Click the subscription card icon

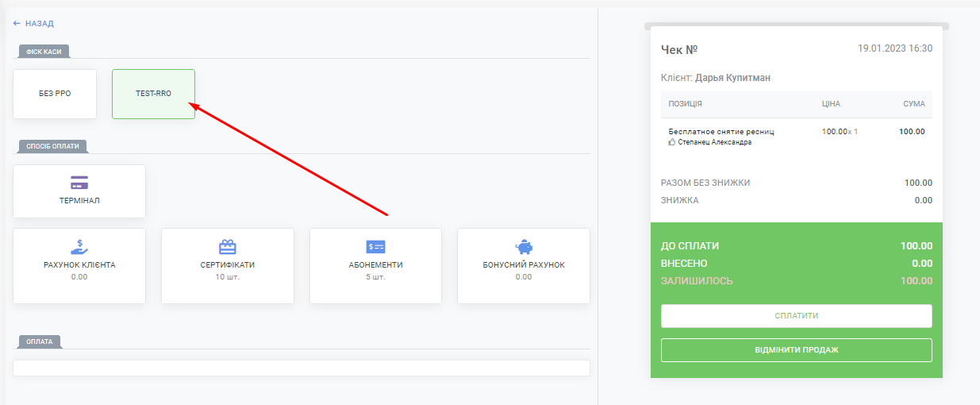pyautogui.click(x=375, y=246)
